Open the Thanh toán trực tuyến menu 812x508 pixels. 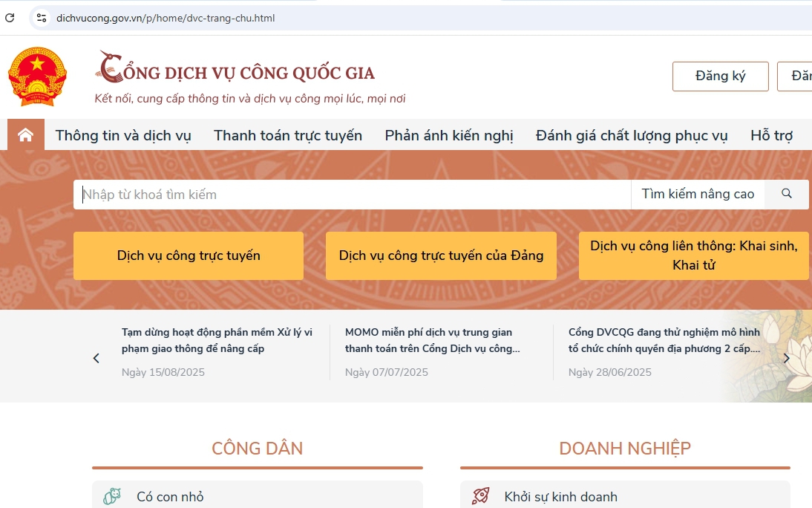pyautogui.click(x=288, y=135)
